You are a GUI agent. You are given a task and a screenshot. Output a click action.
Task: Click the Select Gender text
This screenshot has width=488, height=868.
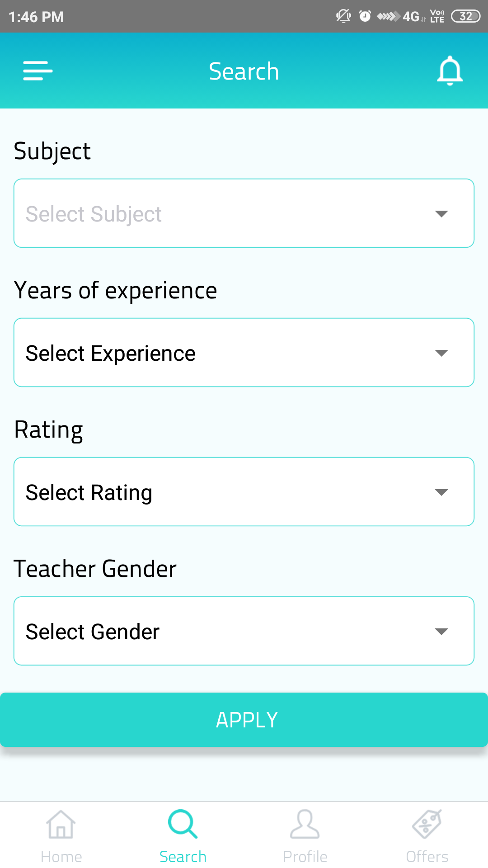pos(93,632)
